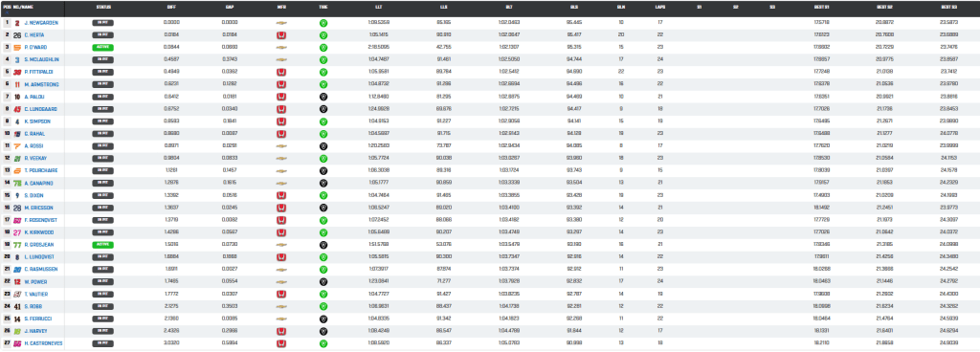Click the green tire icon in S. Robb's row
Screen dimensions: 980x352
click(323, 306)
